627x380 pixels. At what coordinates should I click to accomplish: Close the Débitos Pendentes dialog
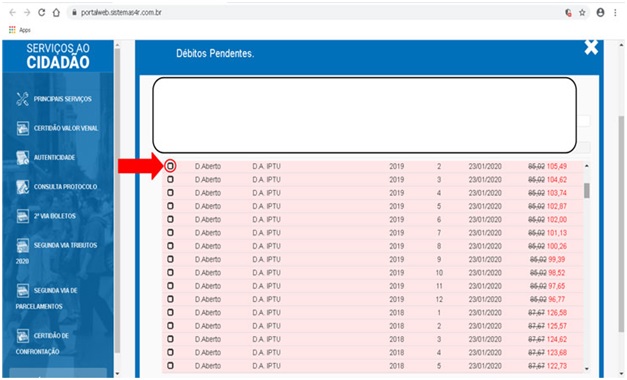(591, 47)
